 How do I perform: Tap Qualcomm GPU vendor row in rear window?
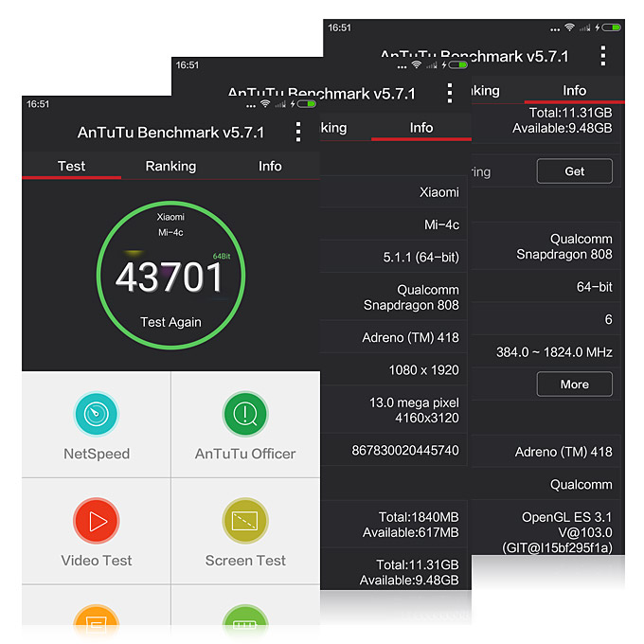tap(546, 485)
